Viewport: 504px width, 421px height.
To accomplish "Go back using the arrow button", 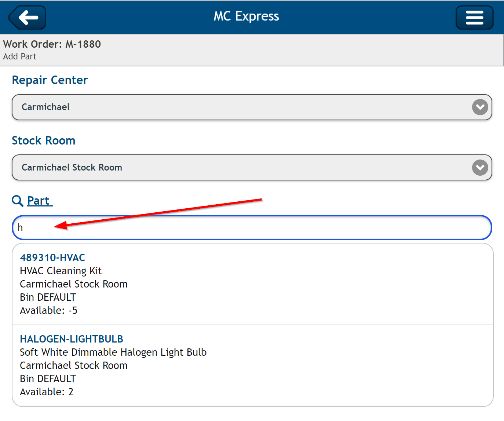I will (x=27, y=17).
